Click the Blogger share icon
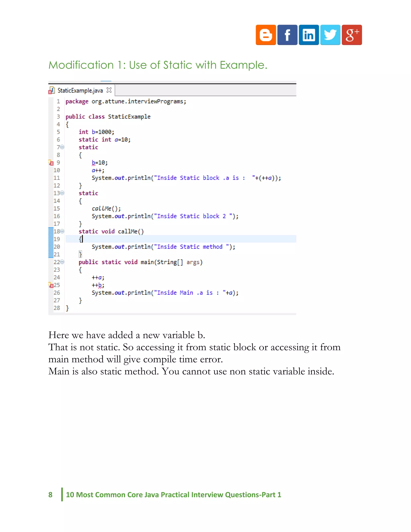This screenshot has height=532, width=411. pyautogui.click(x=266, y=35)
